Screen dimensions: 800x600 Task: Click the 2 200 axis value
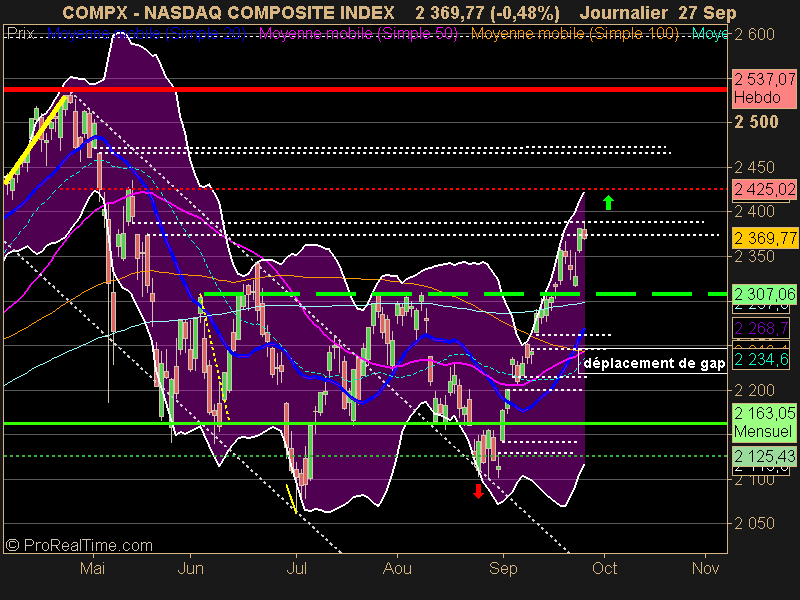coord(755,390)
